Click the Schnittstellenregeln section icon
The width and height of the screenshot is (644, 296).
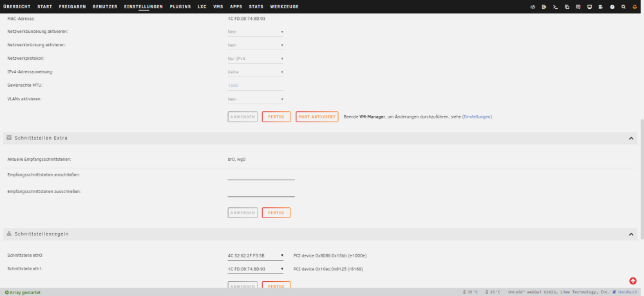pyautogui.click(x=9, y=234)
